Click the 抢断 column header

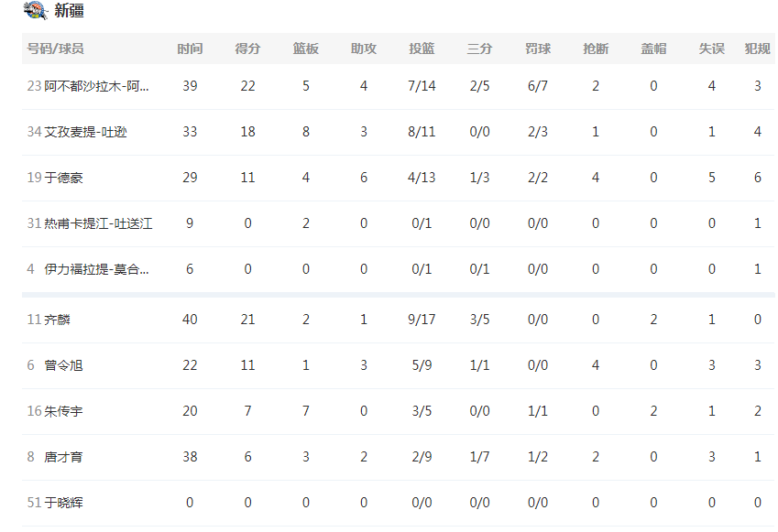(596, 49)
